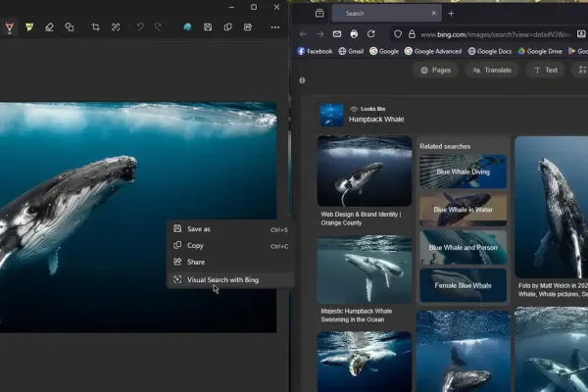Select the eraser tool

(49, 27)
